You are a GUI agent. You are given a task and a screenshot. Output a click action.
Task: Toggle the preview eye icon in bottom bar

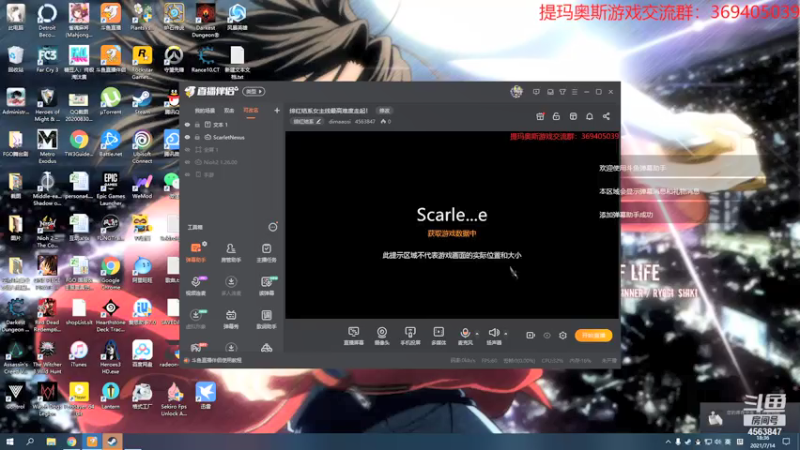coord(546,336)
